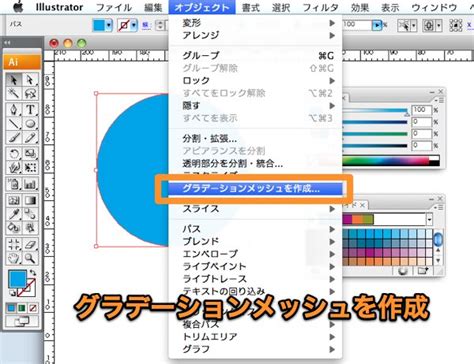Select the Mesh tool

coord(14,200)
